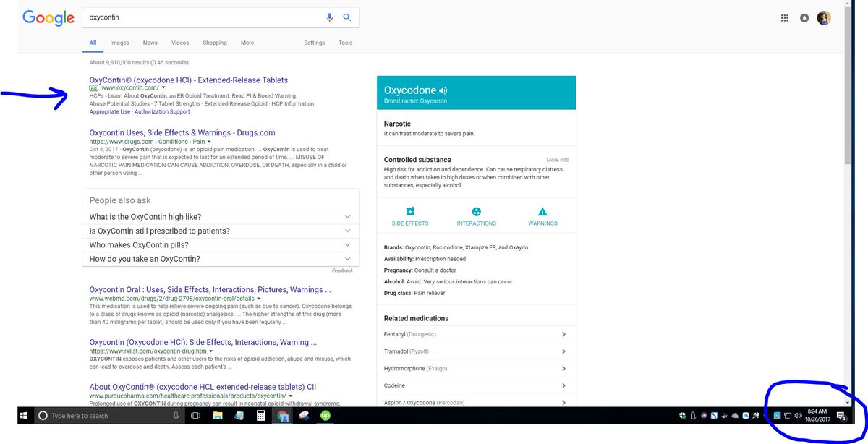
Task: Click the page vertical scrollbar down arrow
Action: tap(848, 402)
